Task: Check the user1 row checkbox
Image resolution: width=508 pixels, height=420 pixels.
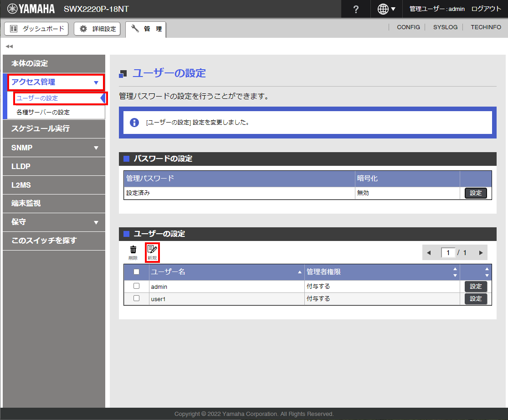Action: (136, 298)
